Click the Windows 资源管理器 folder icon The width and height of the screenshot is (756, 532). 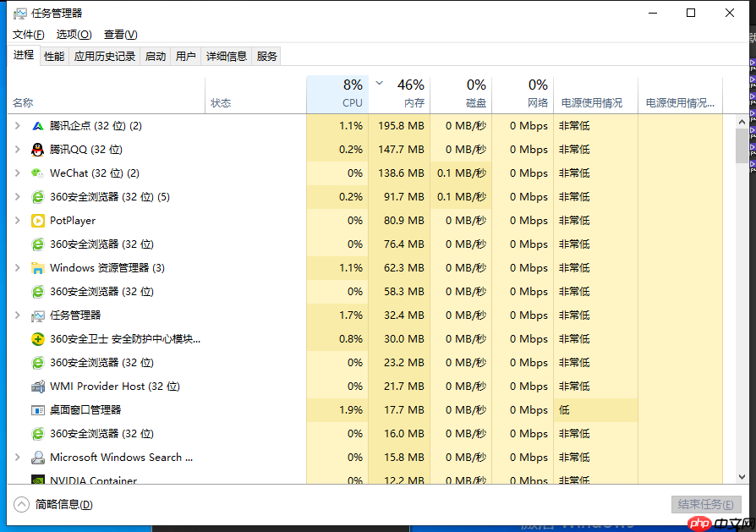click(37, 268)
